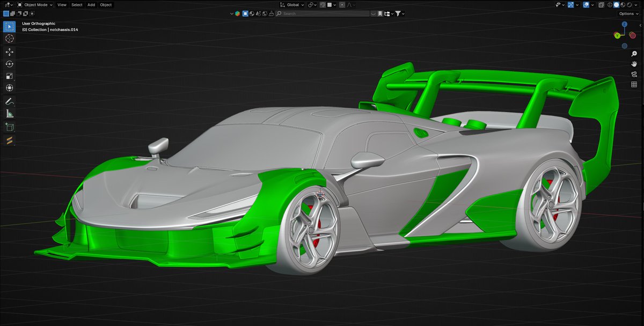This screenshot has height=326, width=644.
Task: Open the display mode tree dropdown
Action: click(x=389, y=13)
